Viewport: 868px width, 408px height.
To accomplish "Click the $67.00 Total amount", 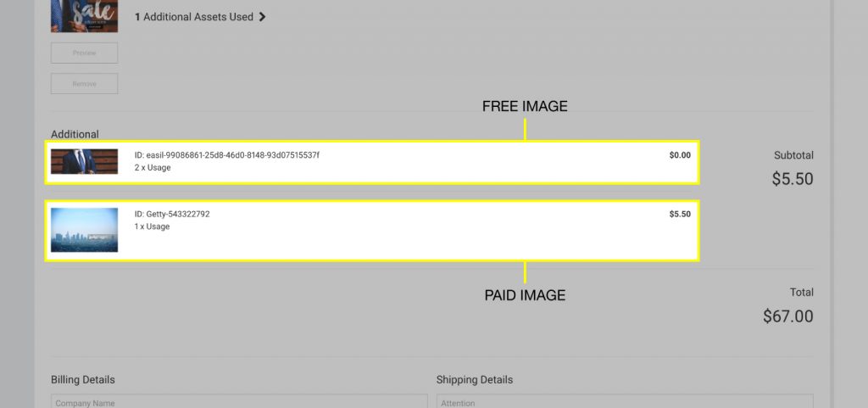I will click(x=787, y=316).
